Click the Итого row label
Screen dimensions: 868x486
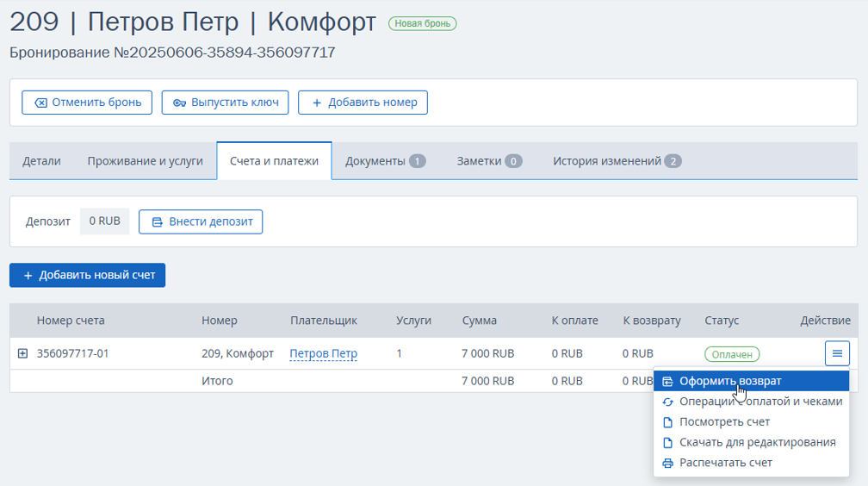coord(217,381)
